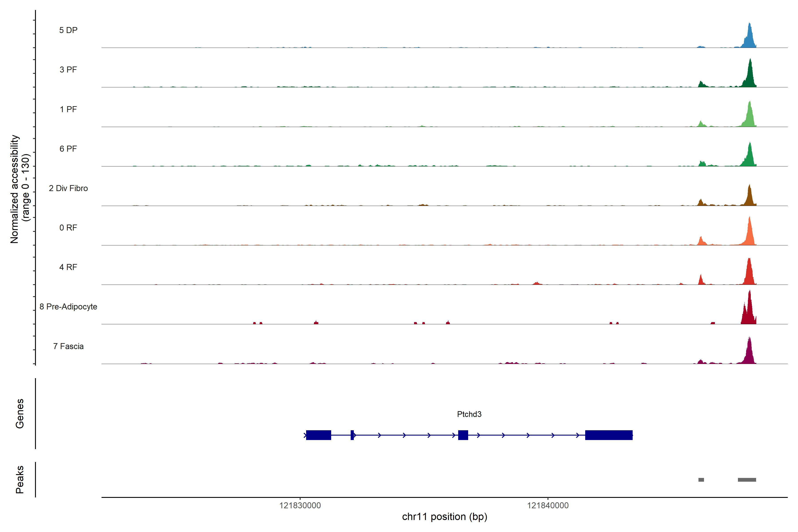Click the wide gray peak marker

click(747, 480)
